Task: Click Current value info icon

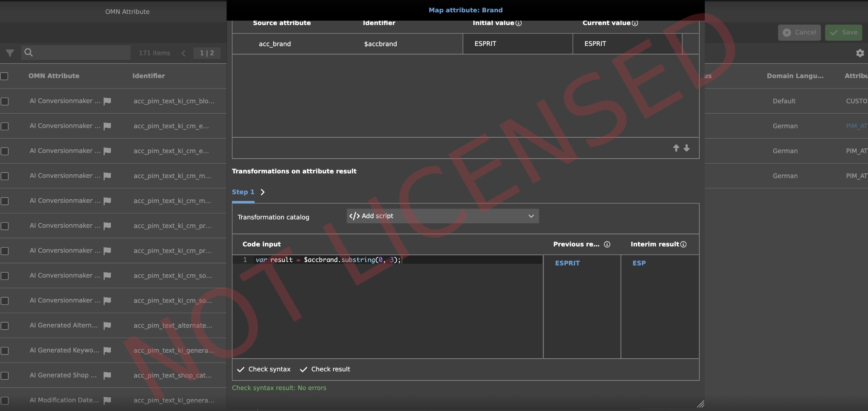Action: coord(635,23)
